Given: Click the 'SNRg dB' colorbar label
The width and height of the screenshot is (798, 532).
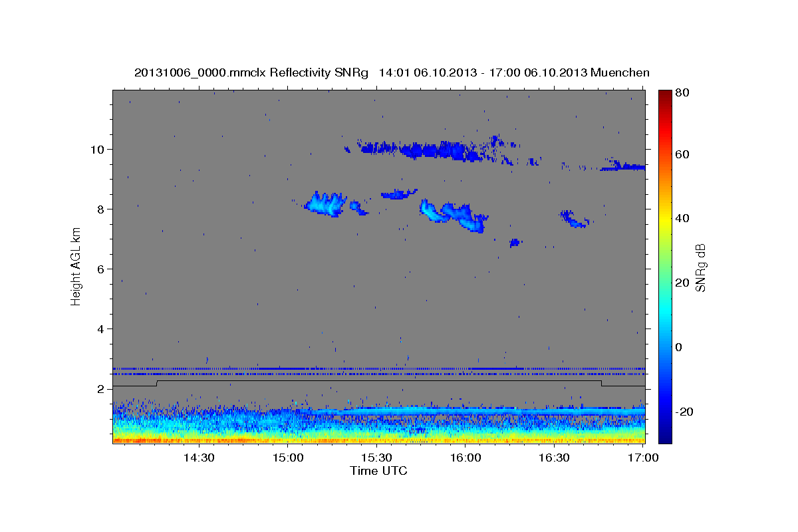Looking at the screenshot, I should (700, 267).
